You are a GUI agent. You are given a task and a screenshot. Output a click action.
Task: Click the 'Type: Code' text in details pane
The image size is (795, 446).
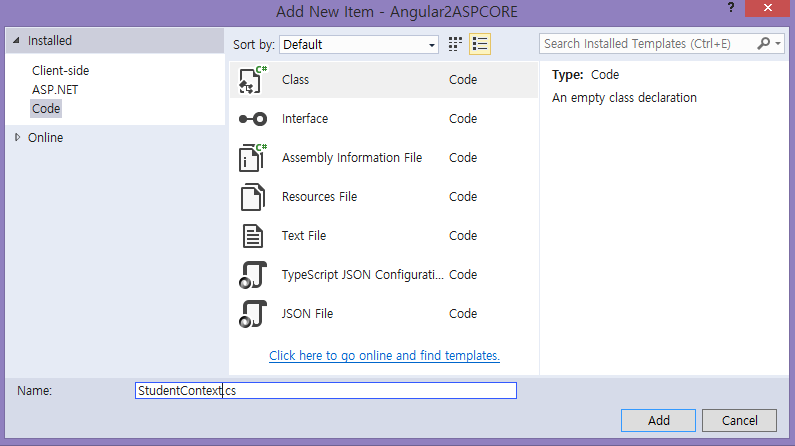(x=586, y=75)
